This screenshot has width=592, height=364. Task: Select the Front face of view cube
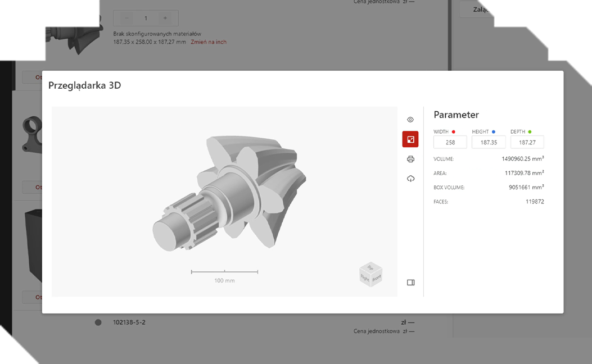point(376,277)
